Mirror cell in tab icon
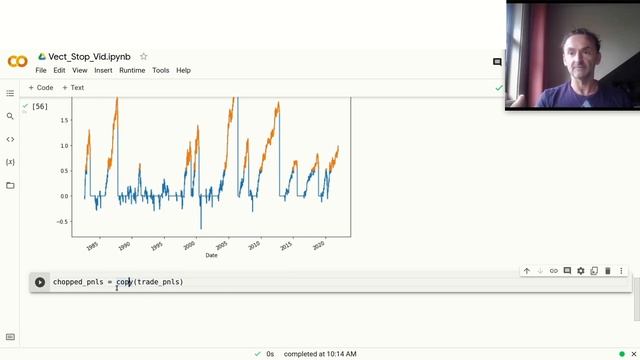 (594, 271)
